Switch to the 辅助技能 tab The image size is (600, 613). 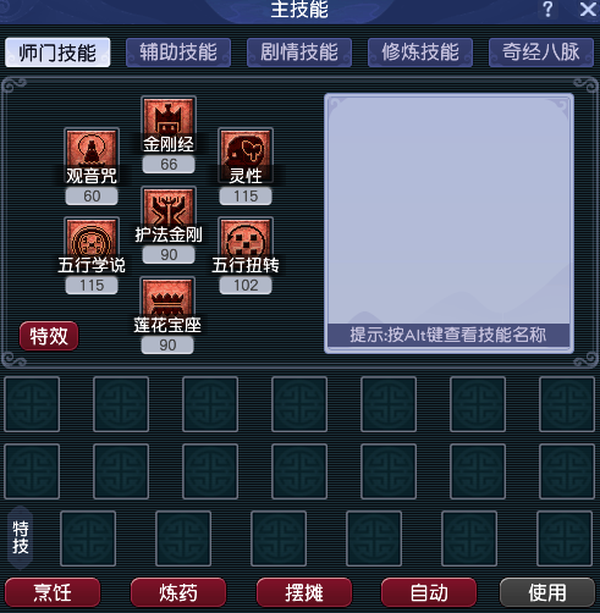click(x=178, y=52)
